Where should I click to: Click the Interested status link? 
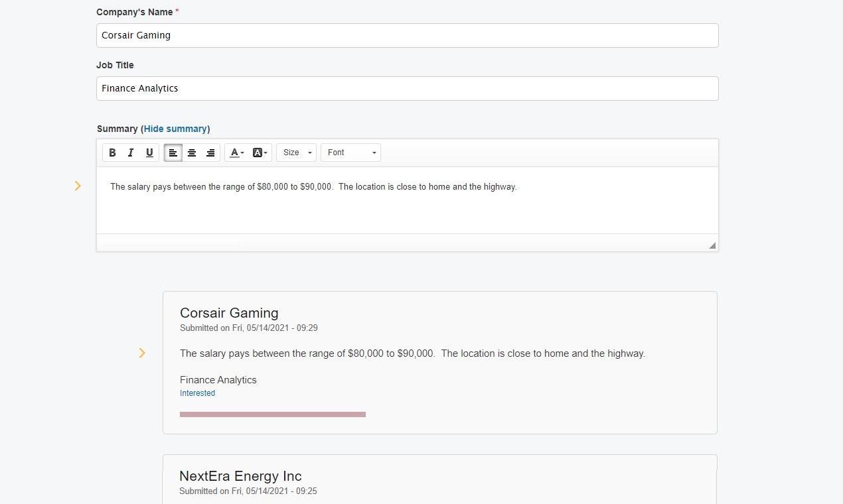pos(197,393)
